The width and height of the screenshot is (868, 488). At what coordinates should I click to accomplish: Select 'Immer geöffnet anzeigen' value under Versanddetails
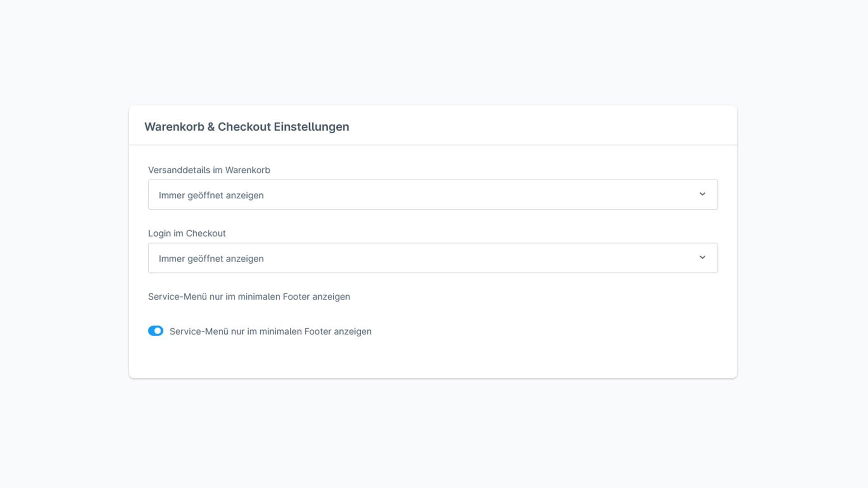(x=211, y=195)
